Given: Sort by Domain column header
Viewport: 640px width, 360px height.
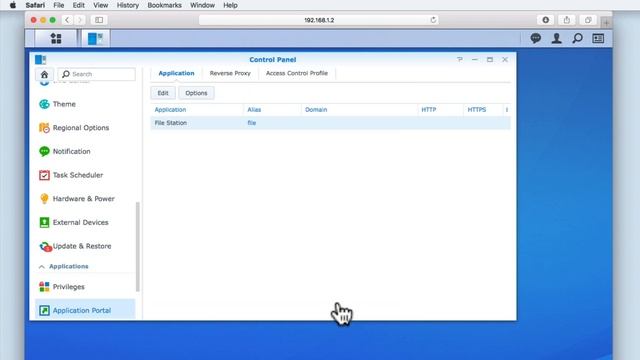Looking at the screenshot, I should pyautogui.click(x=359, y=110).
